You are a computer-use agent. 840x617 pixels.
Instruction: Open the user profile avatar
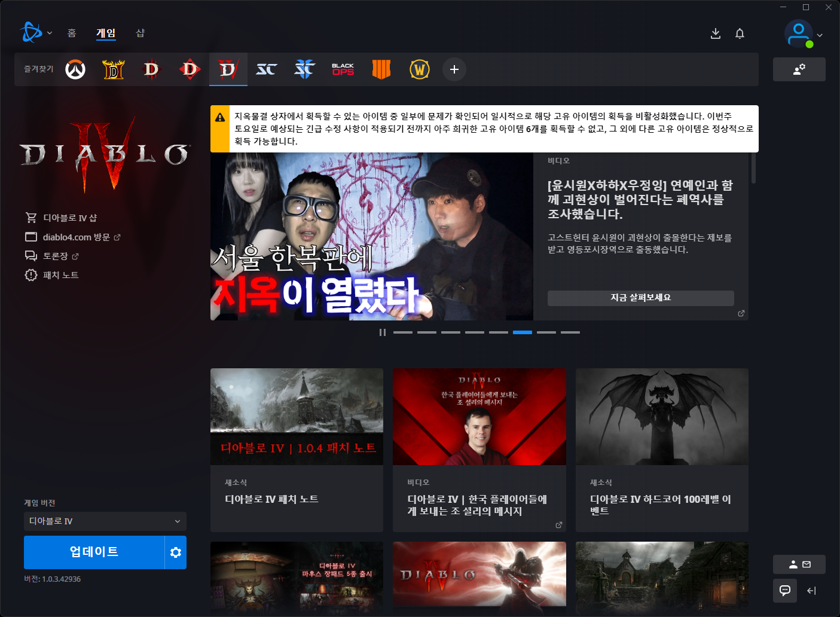tap(799, 33)
